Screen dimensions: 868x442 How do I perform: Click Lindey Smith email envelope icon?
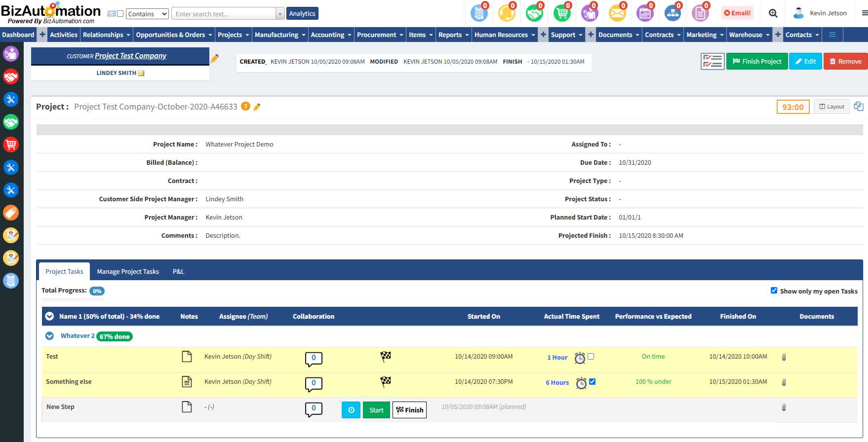click(141, 74)
